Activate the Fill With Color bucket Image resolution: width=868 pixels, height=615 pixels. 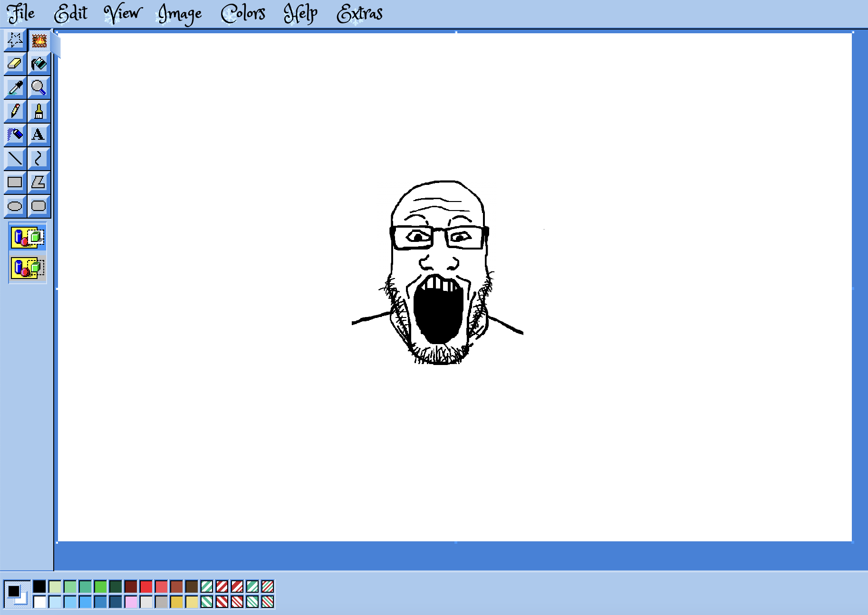tap(39, 64)
